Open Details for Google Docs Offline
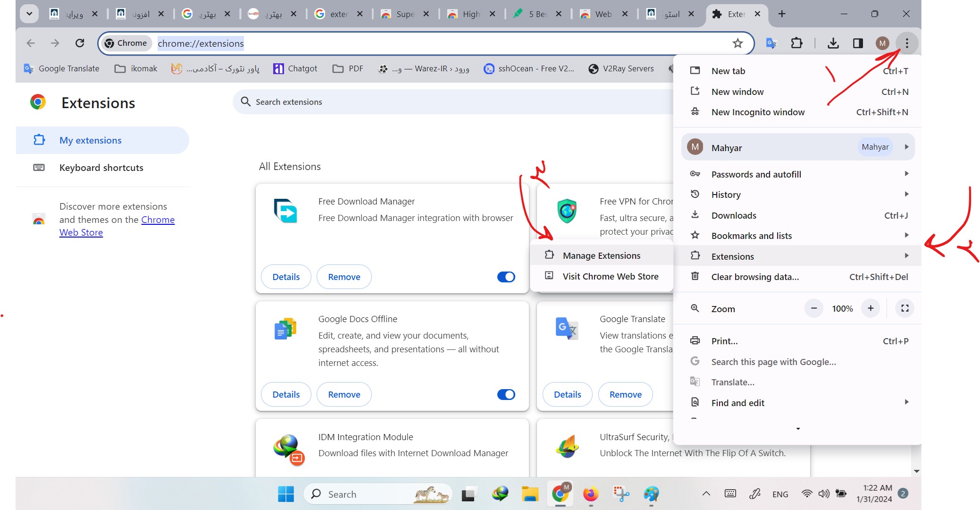Image resolution: width=980 pixels, height=510 pixels. (286, 394)
